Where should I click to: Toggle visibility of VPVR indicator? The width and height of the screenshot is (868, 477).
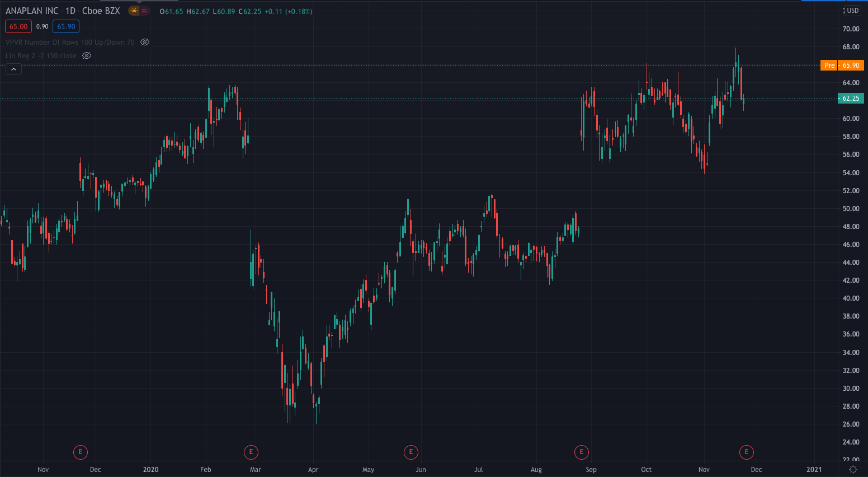(x=145, y=42)
